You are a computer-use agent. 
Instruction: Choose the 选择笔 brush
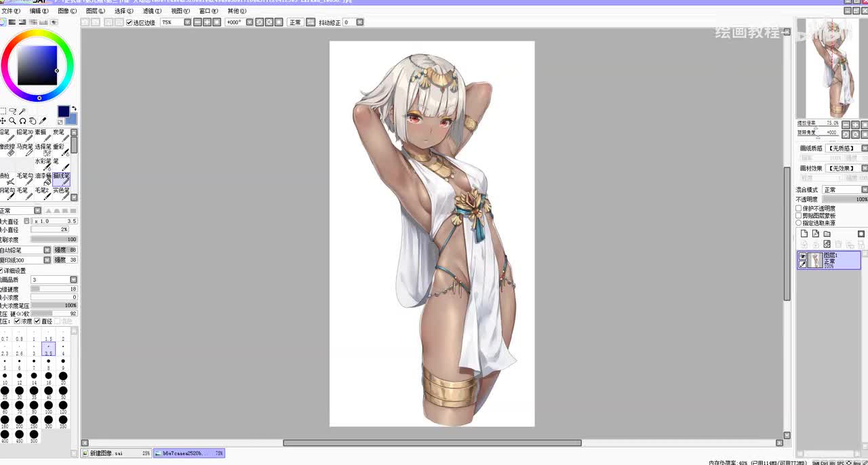(43, 150)
